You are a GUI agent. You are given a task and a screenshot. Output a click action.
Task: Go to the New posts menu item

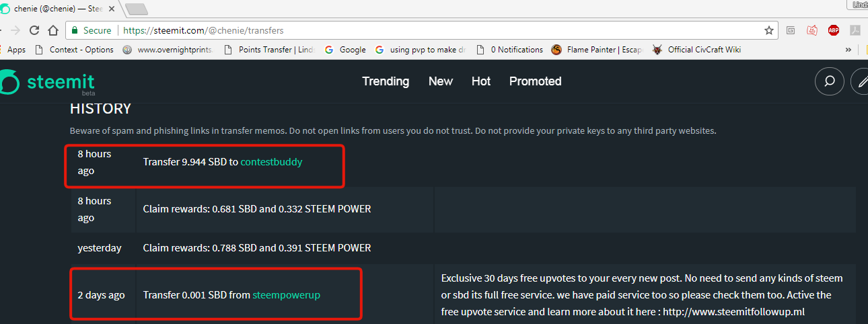441,81
